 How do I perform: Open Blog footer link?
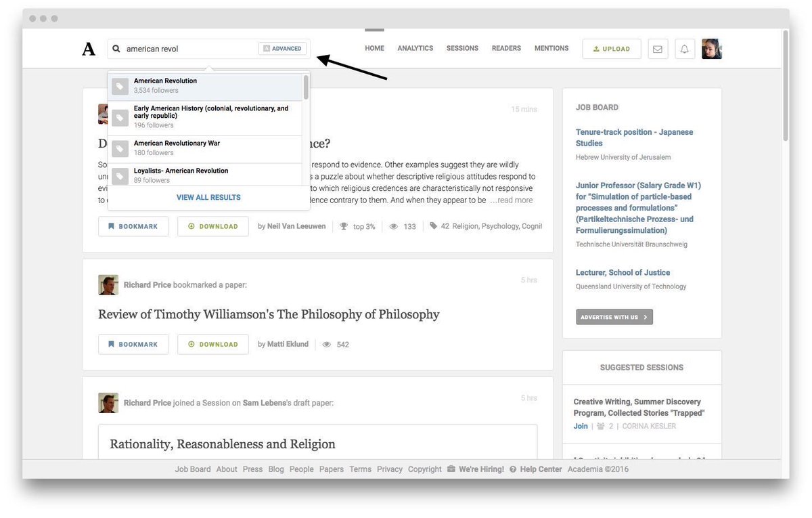[x=276, y=469]
